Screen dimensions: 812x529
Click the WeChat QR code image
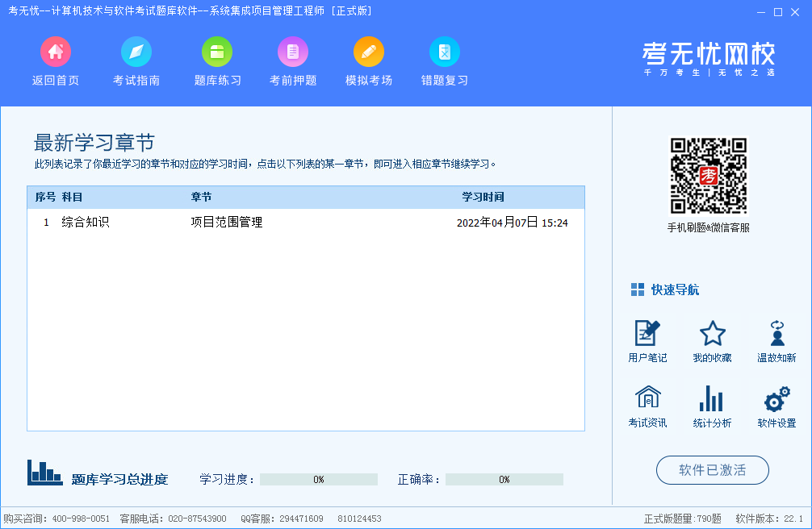tap(709, 175)
